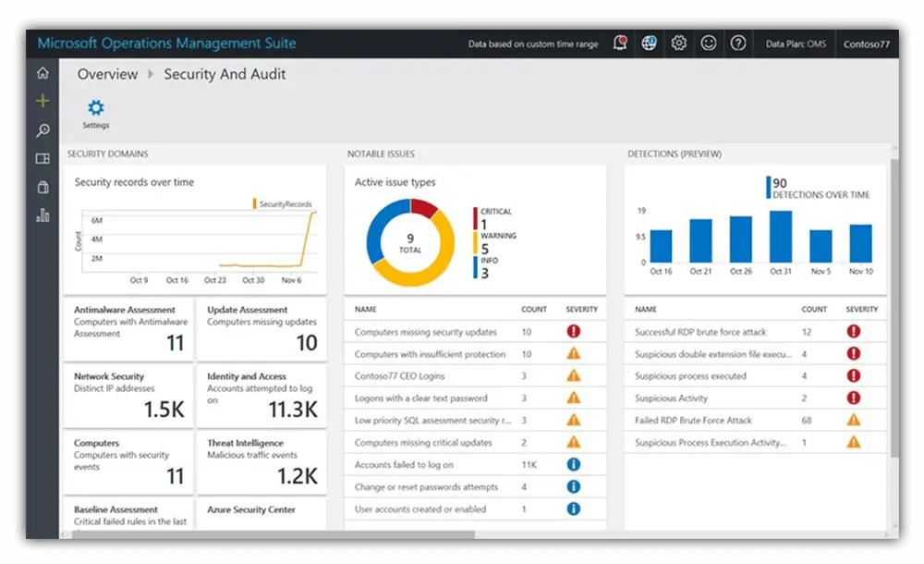Open Log Search magnifier icon in sidebar
The height and width of the screenshot is (564, 924).
coord(43,130)
